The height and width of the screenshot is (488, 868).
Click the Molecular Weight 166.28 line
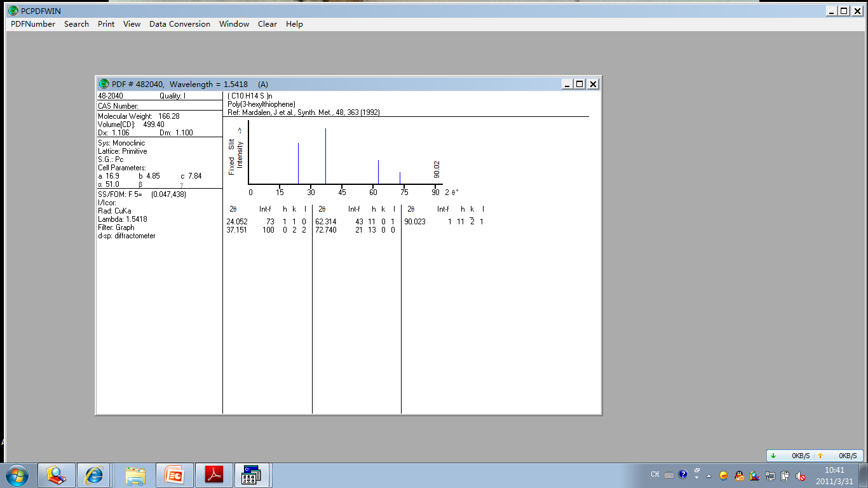tap(139, 116)
